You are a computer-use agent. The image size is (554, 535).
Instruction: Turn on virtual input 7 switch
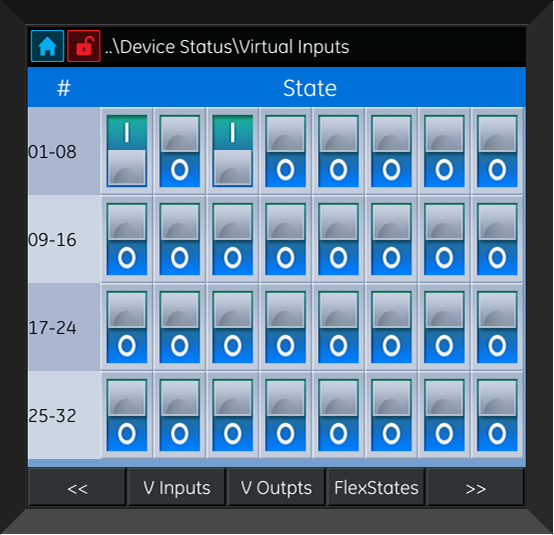[444, 151]
